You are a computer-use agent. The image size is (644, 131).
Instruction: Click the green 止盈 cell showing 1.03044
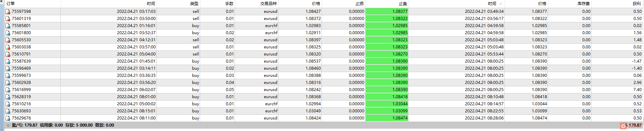point(387,104)
